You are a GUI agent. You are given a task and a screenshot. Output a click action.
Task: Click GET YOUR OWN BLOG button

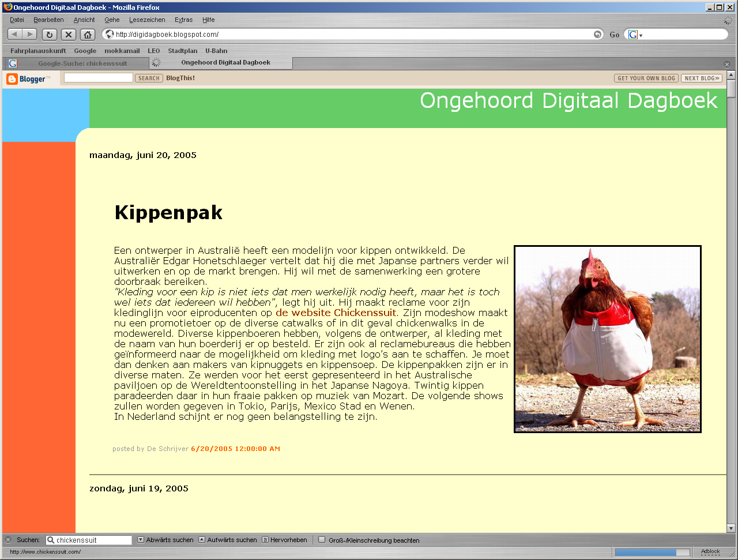[x=646, y=78]
